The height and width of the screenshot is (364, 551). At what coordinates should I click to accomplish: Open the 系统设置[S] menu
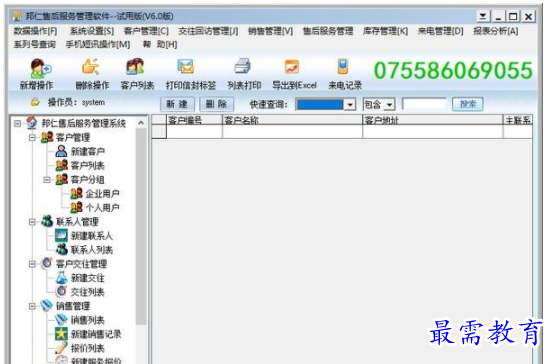[x=91, y=31]
